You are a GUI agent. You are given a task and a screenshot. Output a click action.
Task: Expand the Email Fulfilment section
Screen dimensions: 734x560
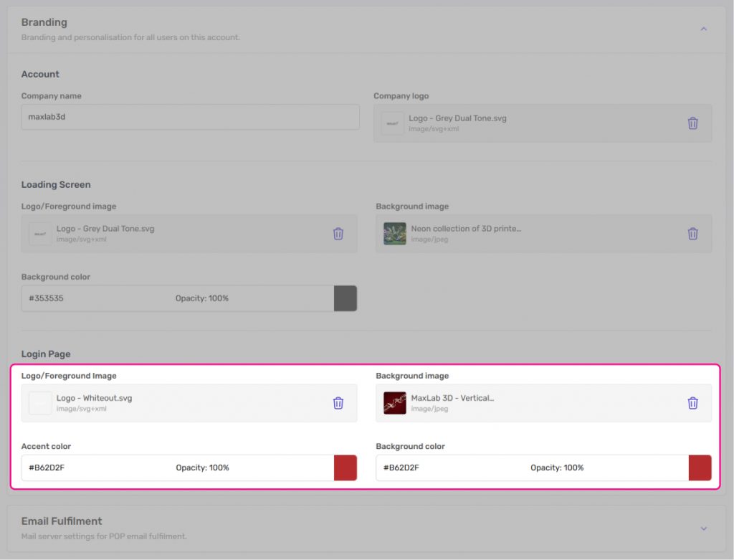pos(703,528)
